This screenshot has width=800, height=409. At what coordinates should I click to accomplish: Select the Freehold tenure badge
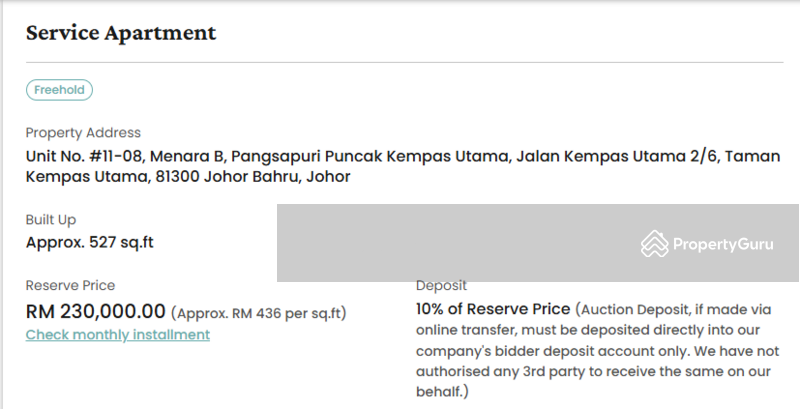pos(59,90)
